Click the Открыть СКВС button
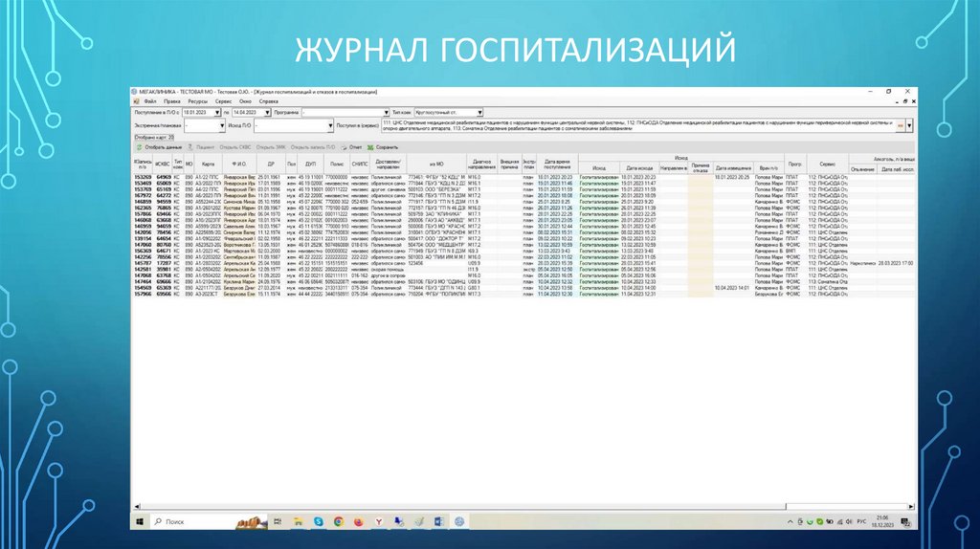980x549 pixels. (235, 147)
